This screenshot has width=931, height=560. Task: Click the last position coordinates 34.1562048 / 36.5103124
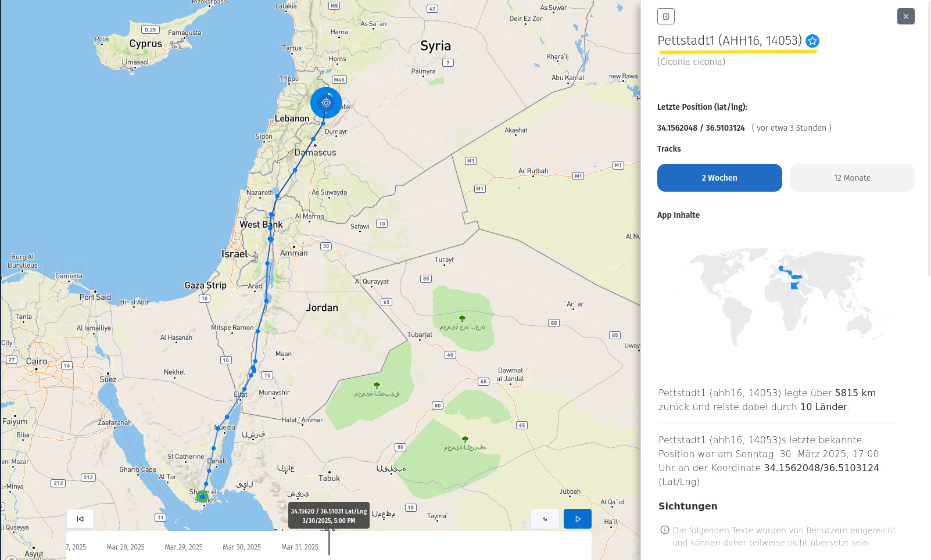tap(701, 128)
